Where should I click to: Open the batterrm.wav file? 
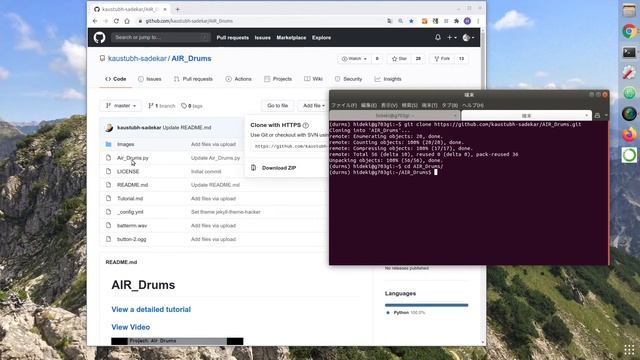132,225
